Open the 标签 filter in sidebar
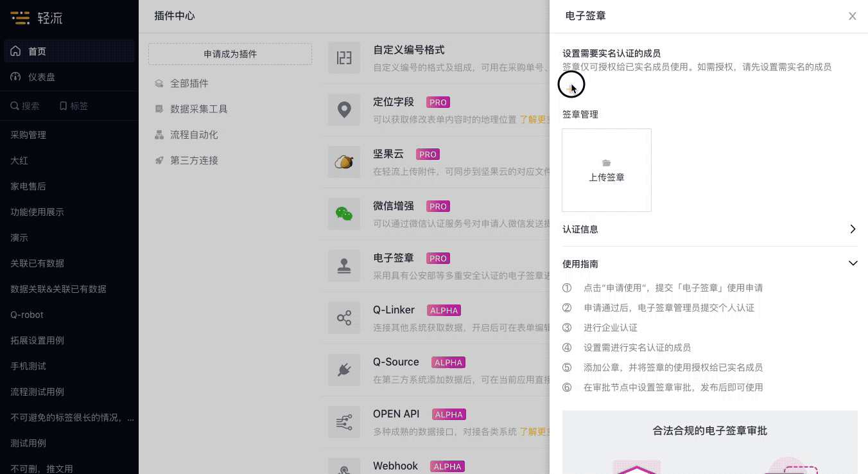This screenshot has height=474, width=868. click(74, 106)
